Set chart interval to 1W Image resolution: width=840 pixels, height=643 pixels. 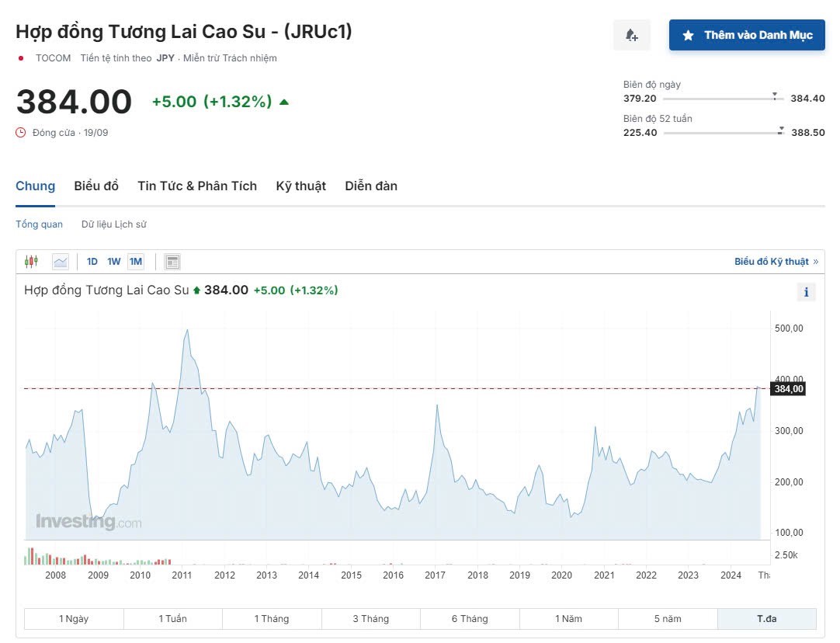[114, 262]
